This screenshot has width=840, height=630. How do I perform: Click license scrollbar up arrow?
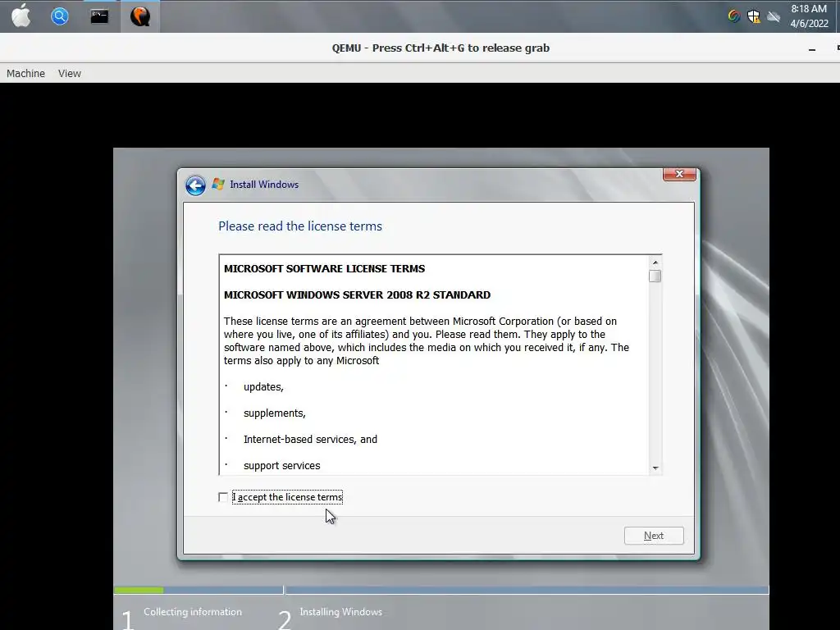coord(655,262)
